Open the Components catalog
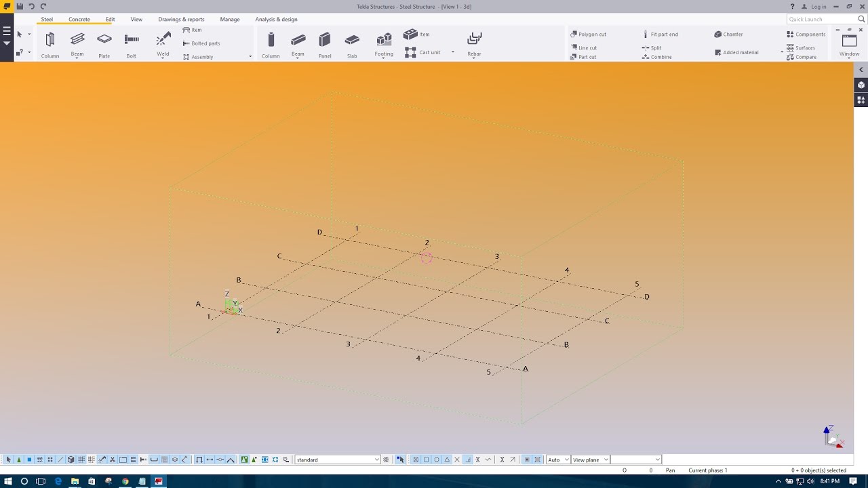868x488 pixels. 806,34
